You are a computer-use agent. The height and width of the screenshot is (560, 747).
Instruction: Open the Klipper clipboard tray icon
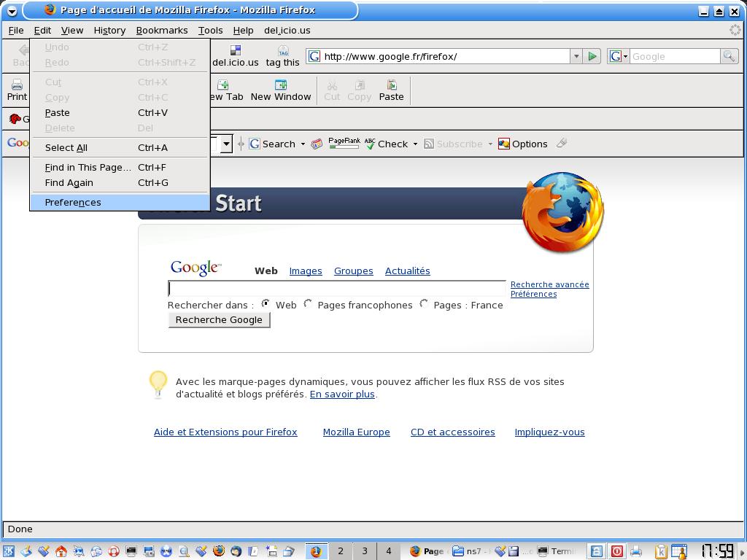click(661, 551)
